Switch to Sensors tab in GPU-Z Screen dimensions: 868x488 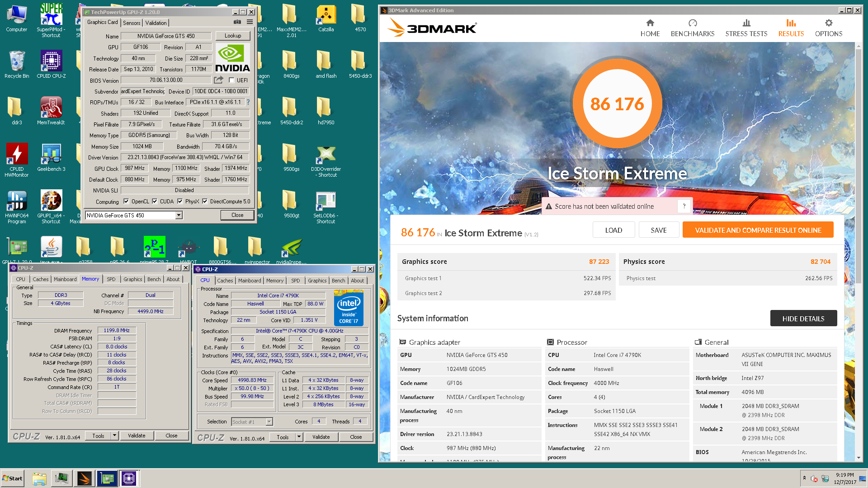132,23
